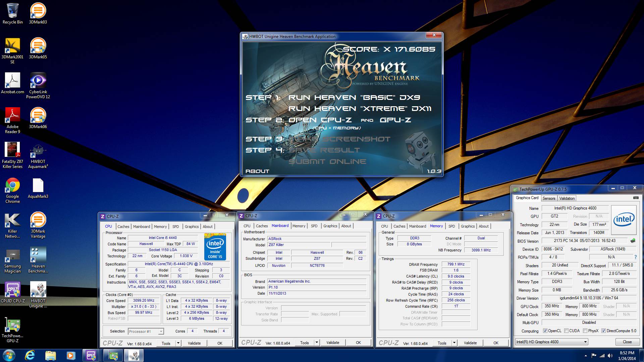644x362 pixels.
Task: Click the taskbar clock showing 8:52 PM
Action: (627, 356)
